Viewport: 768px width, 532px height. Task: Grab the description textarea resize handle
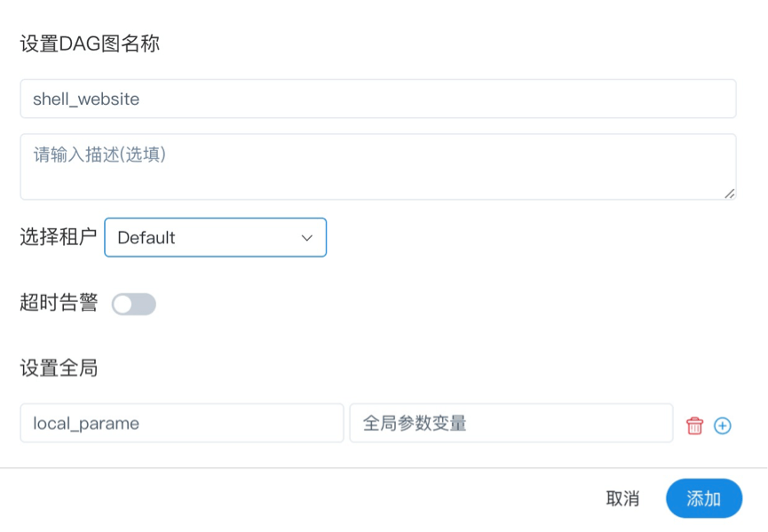(x=729, y=193)
